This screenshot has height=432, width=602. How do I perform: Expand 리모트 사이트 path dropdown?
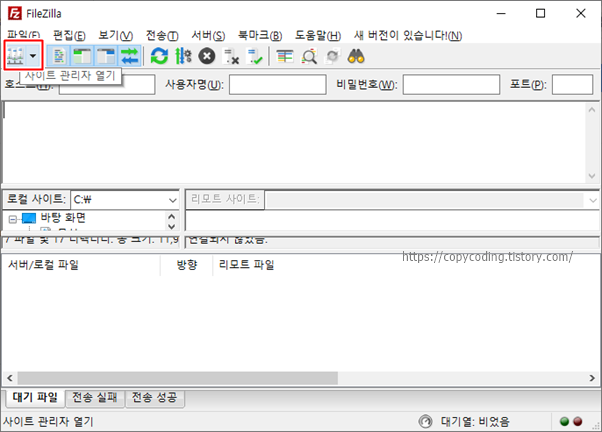[x=593, y=200]
